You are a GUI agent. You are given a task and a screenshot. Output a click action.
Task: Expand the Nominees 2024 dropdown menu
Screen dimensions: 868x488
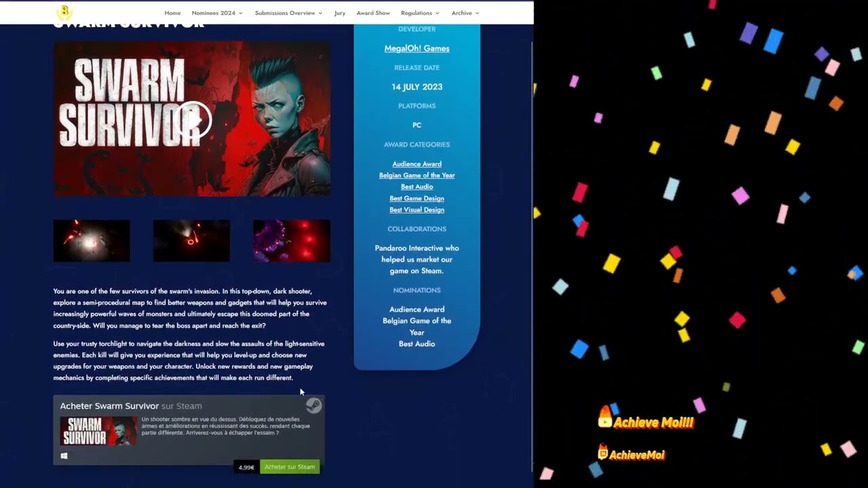[x=217, y=13]
